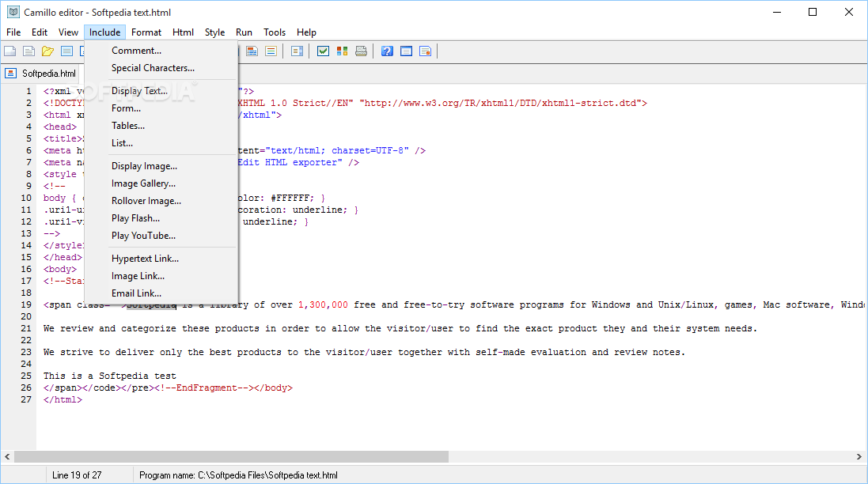Click the blue lined page toolbar icon
The height and width of the screenshot is (484, 868).
coord(67,51)
